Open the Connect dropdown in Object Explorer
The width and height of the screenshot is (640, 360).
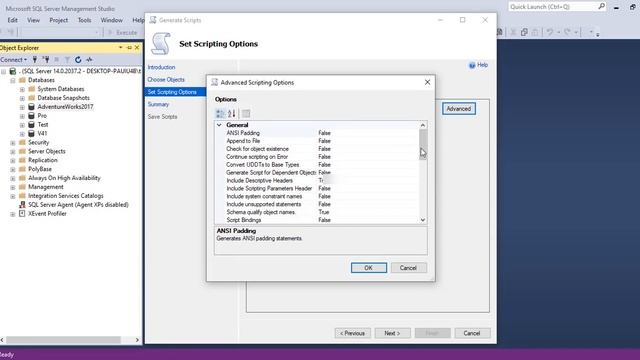pyautogui.click(x=13, y=60)
